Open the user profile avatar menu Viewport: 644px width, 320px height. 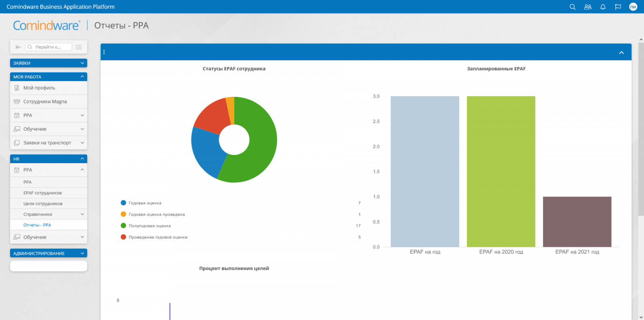633,7
